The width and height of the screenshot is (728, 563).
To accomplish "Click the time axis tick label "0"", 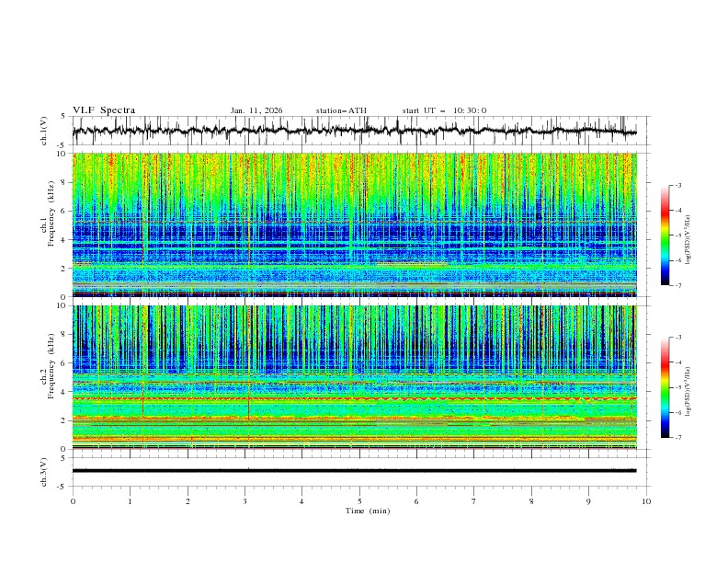I will 73,501.
